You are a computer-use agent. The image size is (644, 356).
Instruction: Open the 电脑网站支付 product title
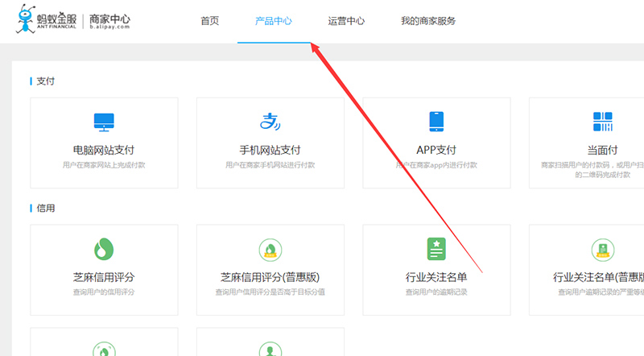pyautogui.click(x=104, y=150)
